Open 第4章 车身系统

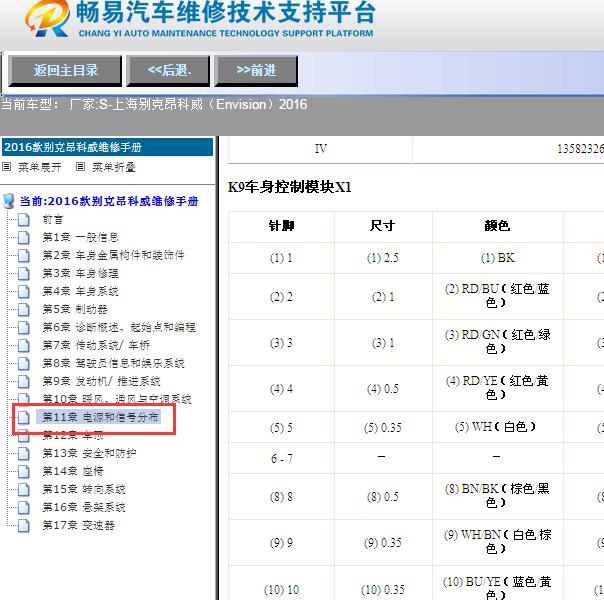coord(80,291)
